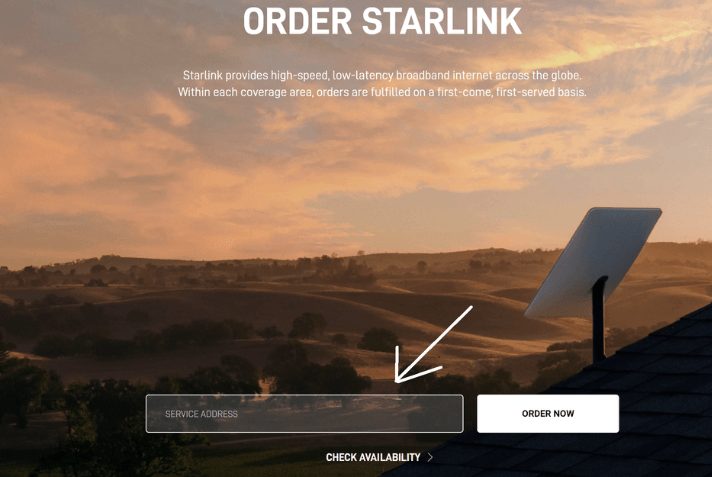Click the word STARLINK in the heading
The width and height of the screenshot is (712, 477).
(442, 21)
